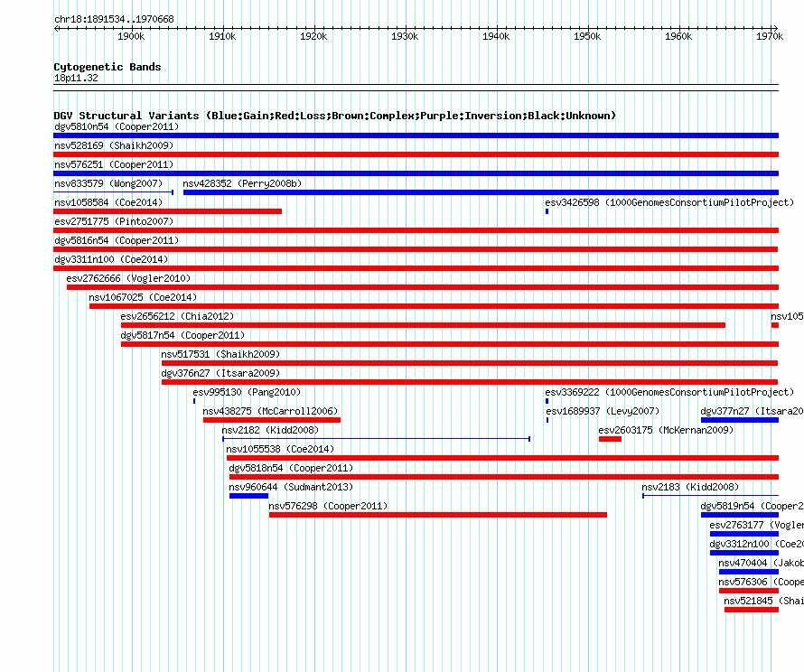Click the nsv833579 (Wong2007) label
Image resolution: width=804 pixels, height=672 pixels.
[108, 183]
